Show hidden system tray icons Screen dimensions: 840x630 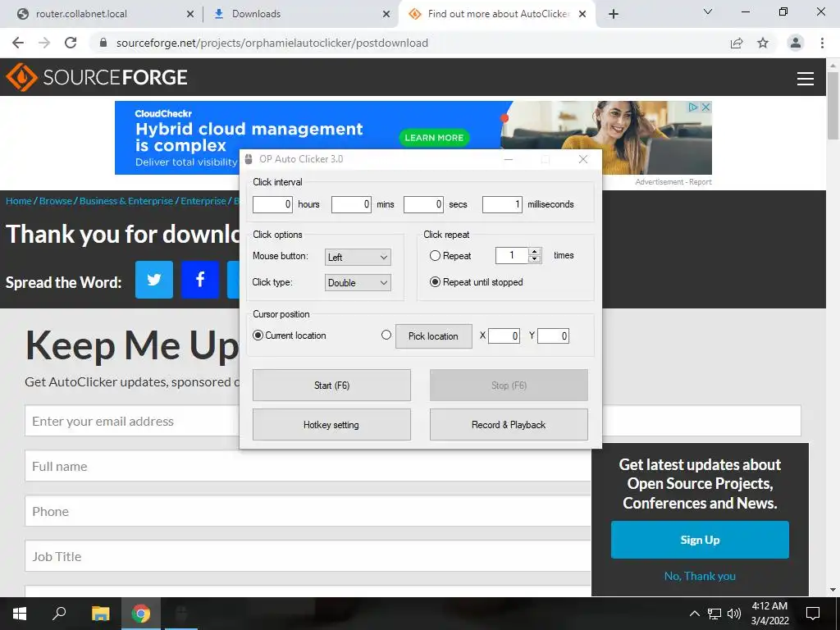(694, 614)
